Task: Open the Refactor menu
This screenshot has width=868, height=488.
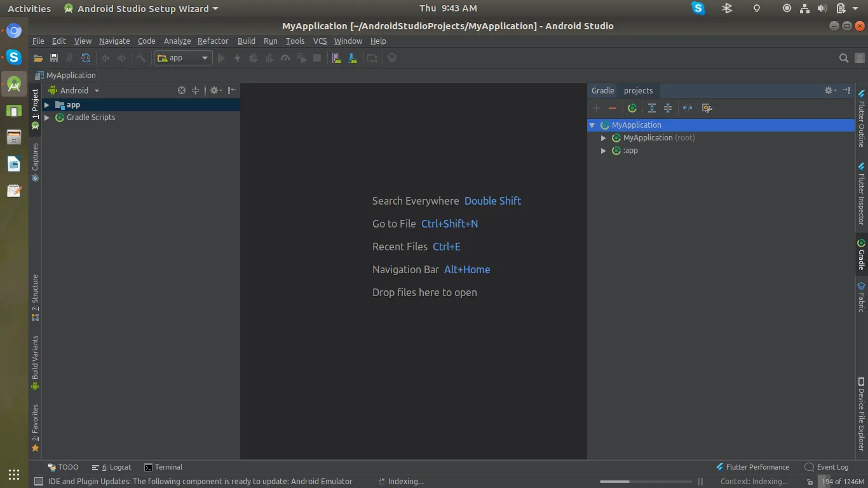Action: [x=213, y=41]
